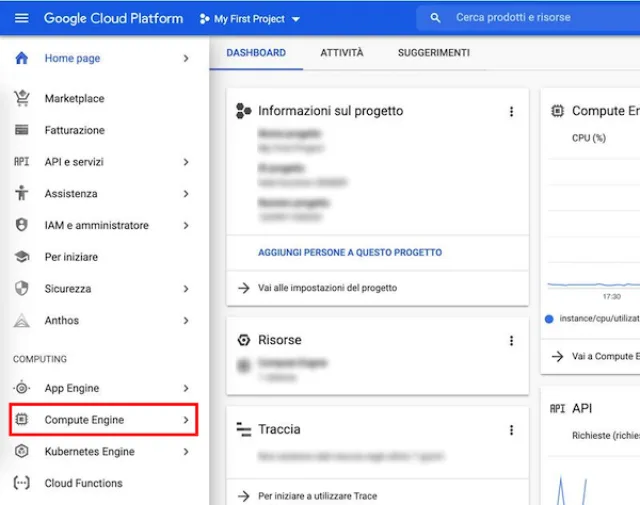
Task: Click the Fatturazione billing icon
Action: (21, 130)
